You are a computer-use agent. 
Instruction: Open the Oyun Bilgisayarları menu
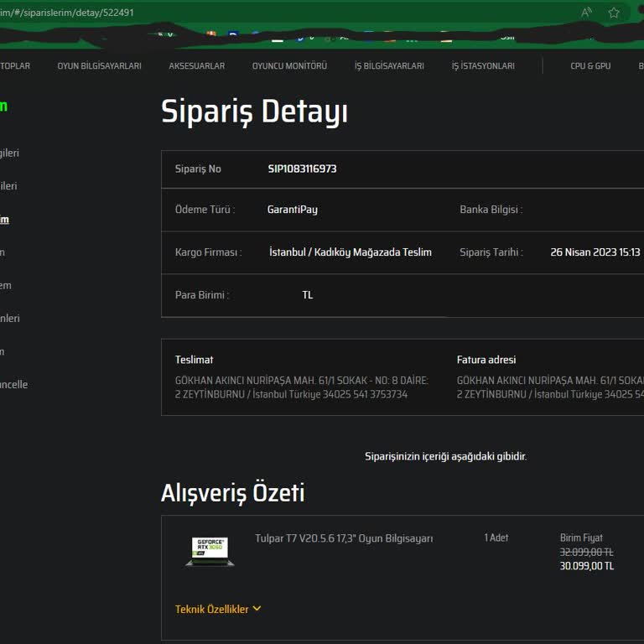tap(99, 66)
